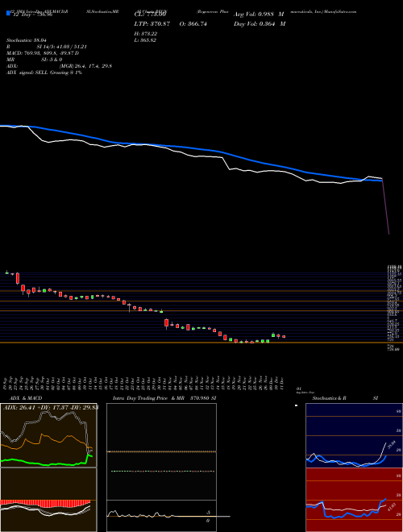Viewport: 403px width, 532px height.
Task: Click the purple drop line at chart end
Action: pyautogui.click(x=386, y=207)
